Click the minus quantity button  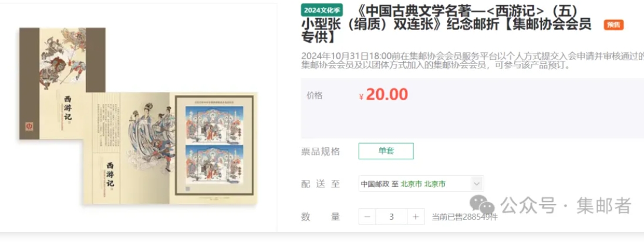tap(367, 217)
